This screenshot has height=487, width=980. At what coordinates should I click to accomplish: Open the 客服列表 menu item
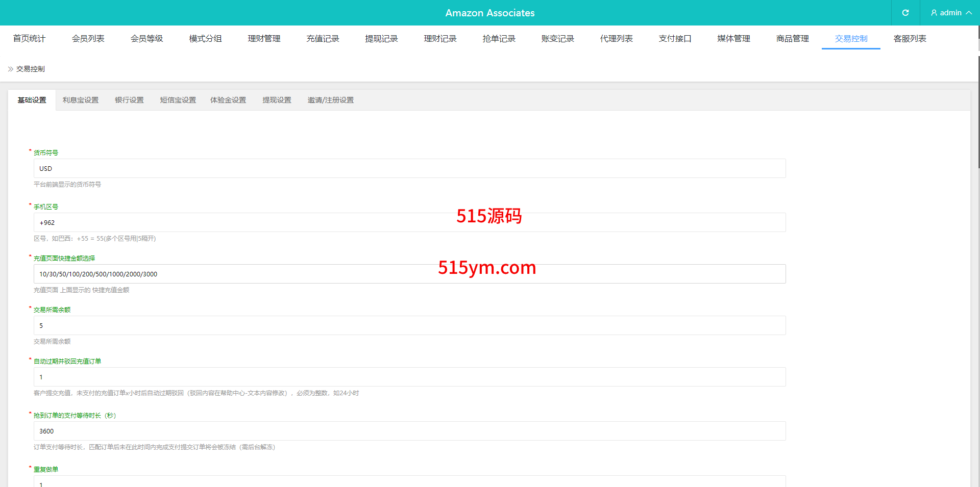pos(910,39)
